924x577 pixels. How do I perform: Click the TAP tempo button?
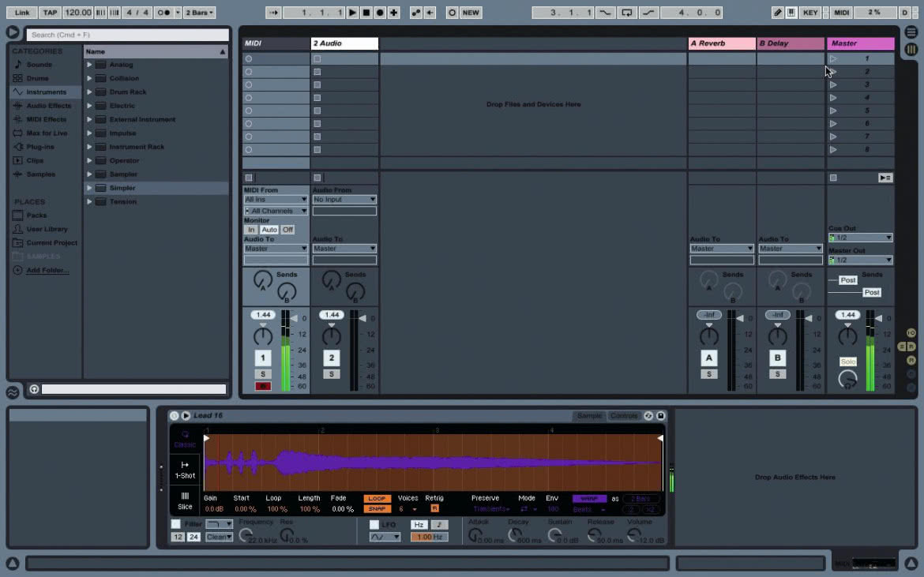pos(50,13)
